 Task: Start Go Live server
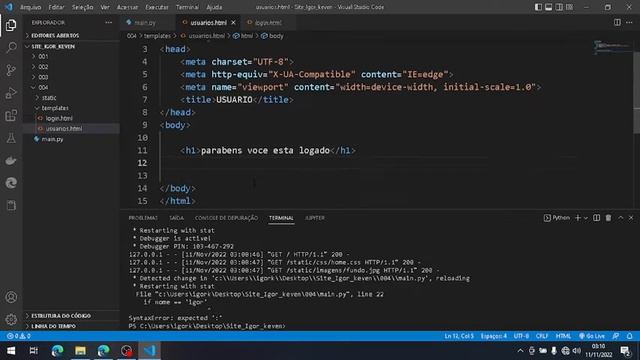pyautogui.click(x=592, y=336)
